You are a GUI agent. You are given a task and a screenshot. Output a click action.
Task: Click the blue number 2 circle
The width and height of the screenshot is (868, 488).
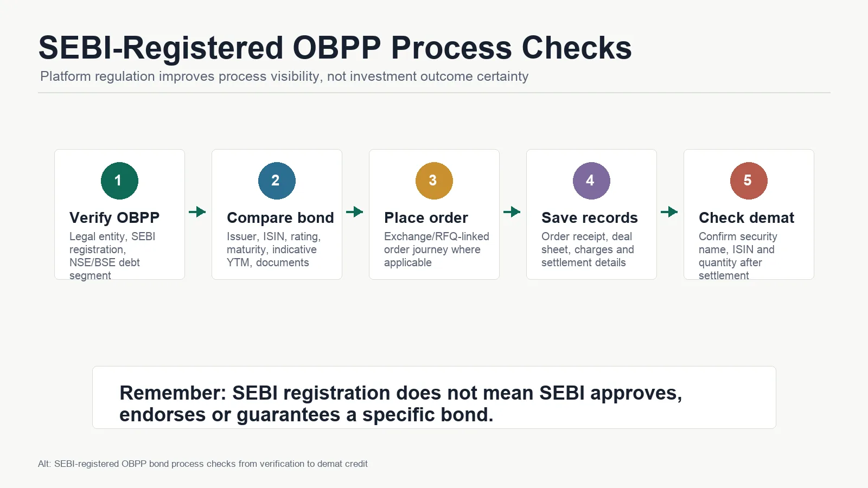(x=277, y=181)
